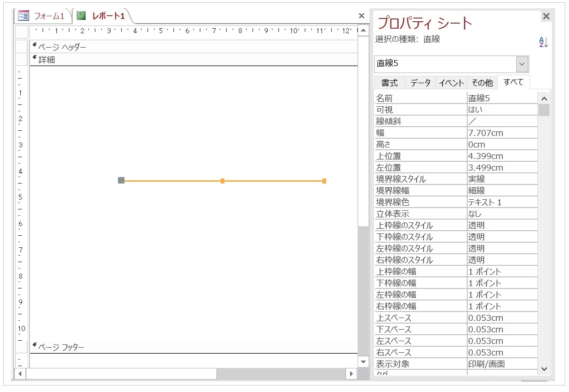Select the すべて property tab
The height and width of the screenshot is (392, 569).
513,82
